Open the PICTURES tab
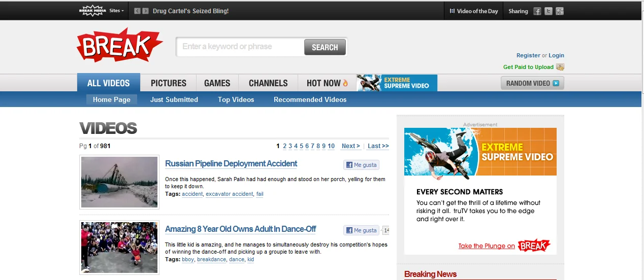 [x=169, y=83]
